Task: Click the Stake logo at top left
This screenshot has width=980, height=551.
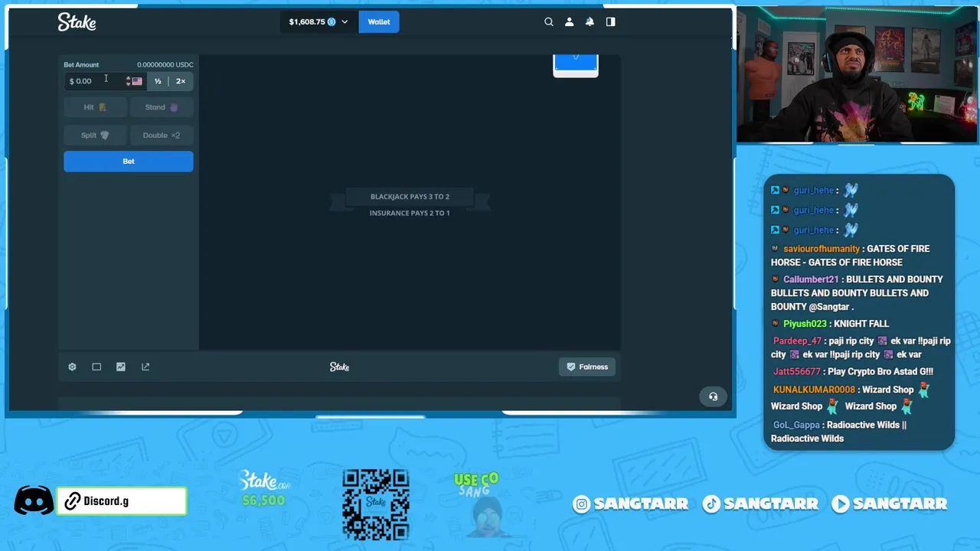Action: [x=77, y=22]
